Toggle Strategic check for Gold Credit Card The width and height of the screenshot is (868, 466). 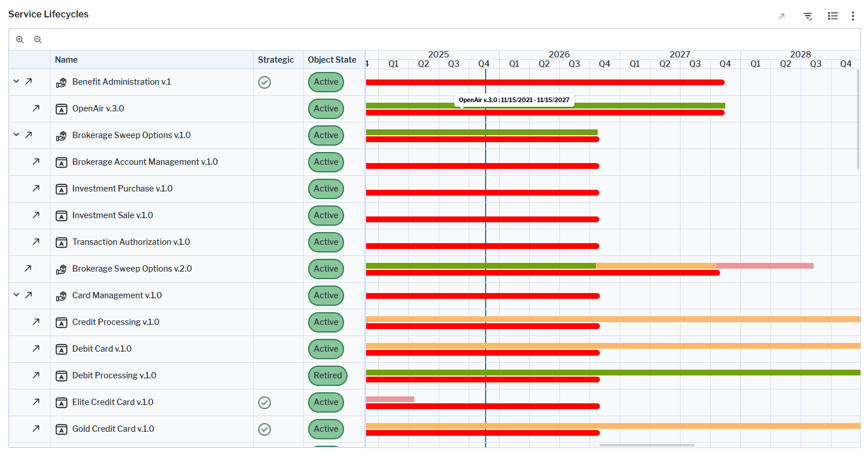point(265,429)
